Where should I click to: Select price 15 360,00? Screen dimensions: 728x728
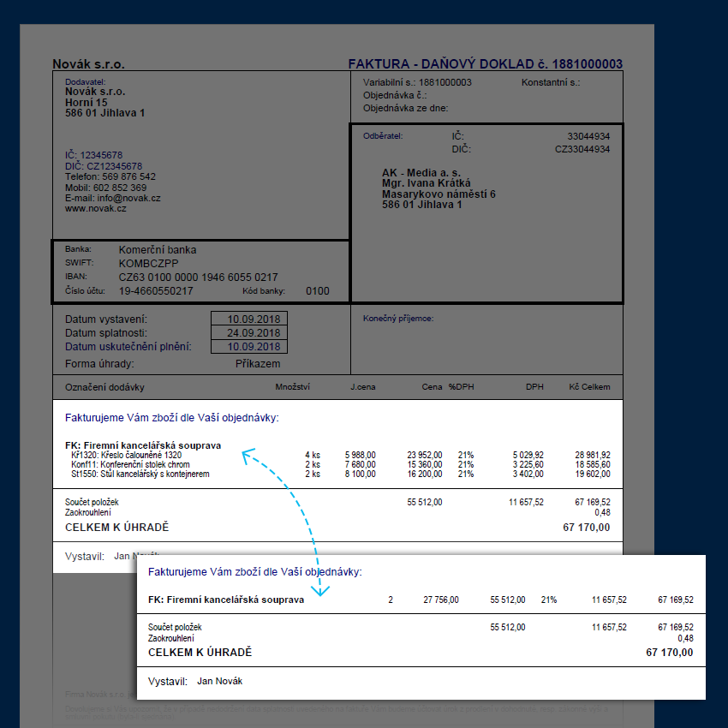pyautogui.click(x=424, y=464)
